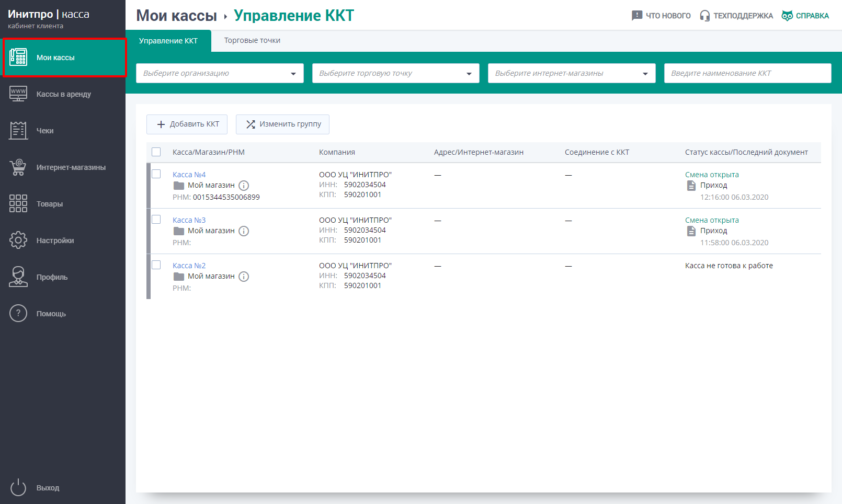This screenshot has height=504, width=842.
Task: Click the Добавить ККТ button
Action: 187,124
